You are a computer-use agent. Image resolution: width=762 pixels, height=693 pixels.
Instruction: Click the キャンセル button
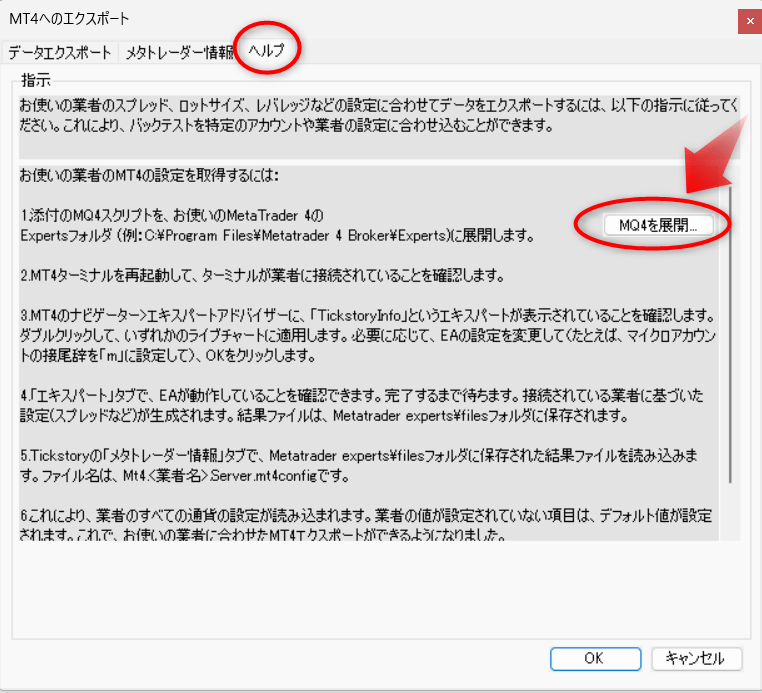click(x=696, y=658)
